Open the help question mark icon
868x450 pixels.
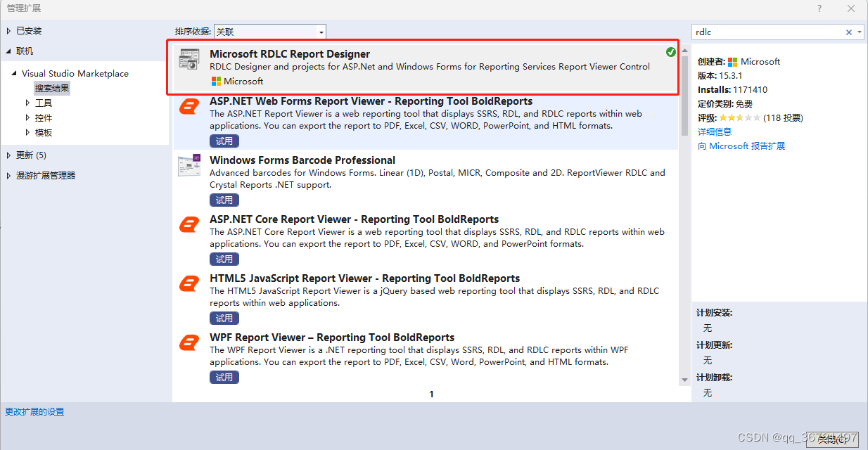tap(820, 8)
